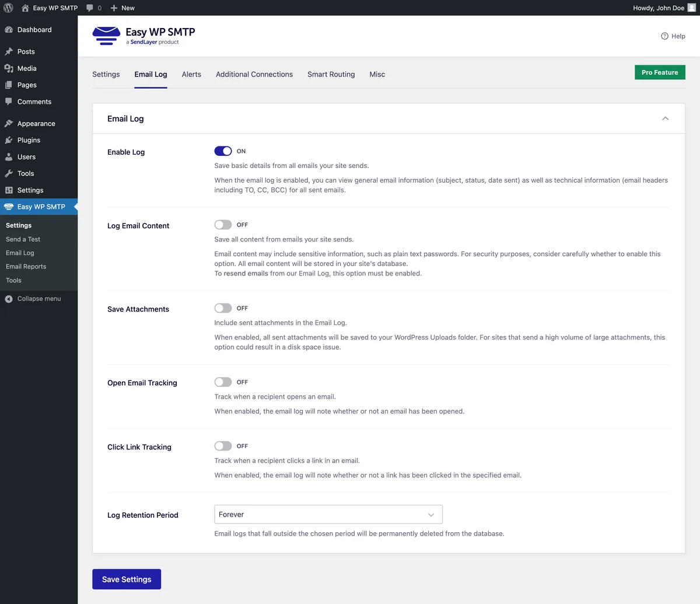Switch on Click Link Tracking toggle

point(223,446)
